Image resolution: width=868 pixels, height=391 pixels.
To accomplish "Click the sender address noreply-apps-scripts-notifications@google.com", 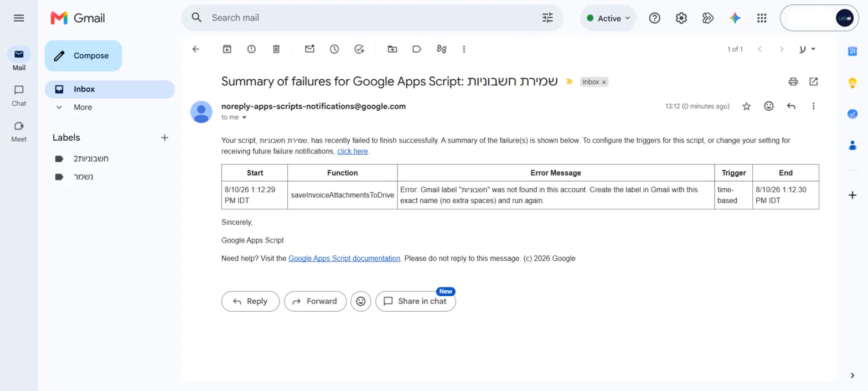I will point(313,106).
